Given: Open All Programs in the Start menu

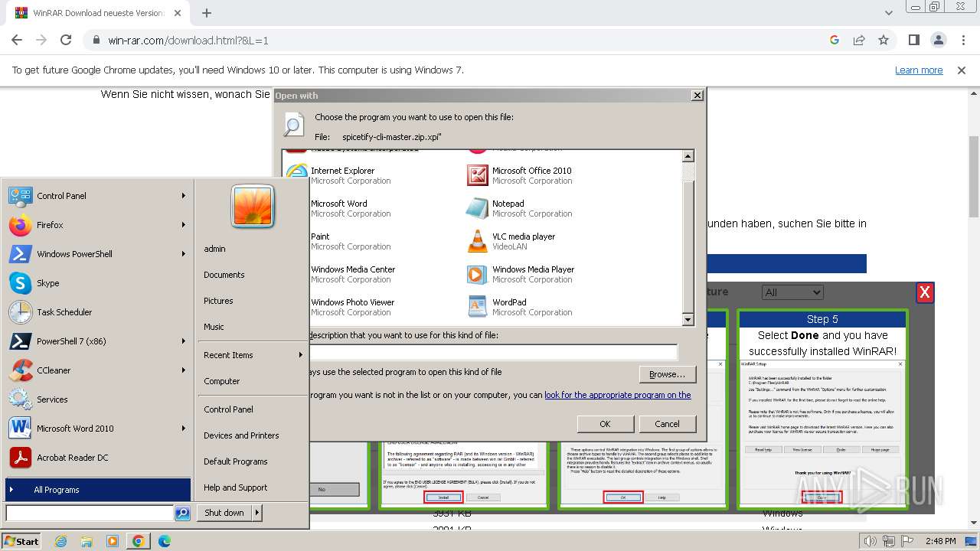Looking at the screenshot, I should (98, 490).
